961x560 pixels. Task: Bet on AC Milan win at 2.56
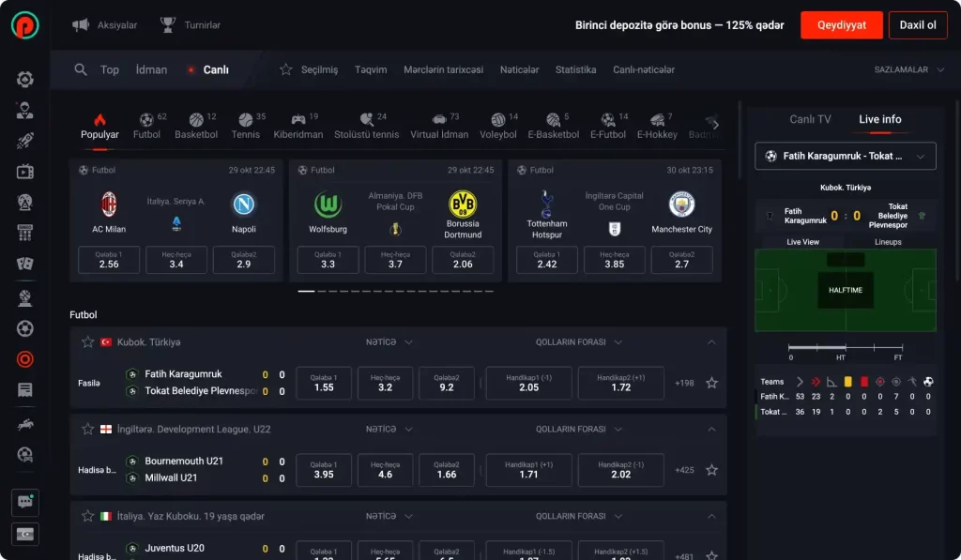[109, 260]
